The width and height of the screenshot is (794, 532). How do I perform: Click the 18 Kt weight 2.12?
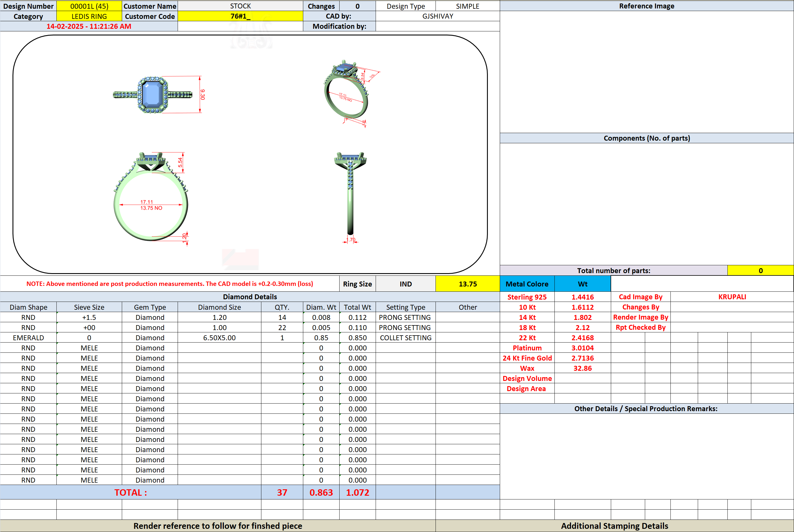pyautogui.click(x=583, y=327)
